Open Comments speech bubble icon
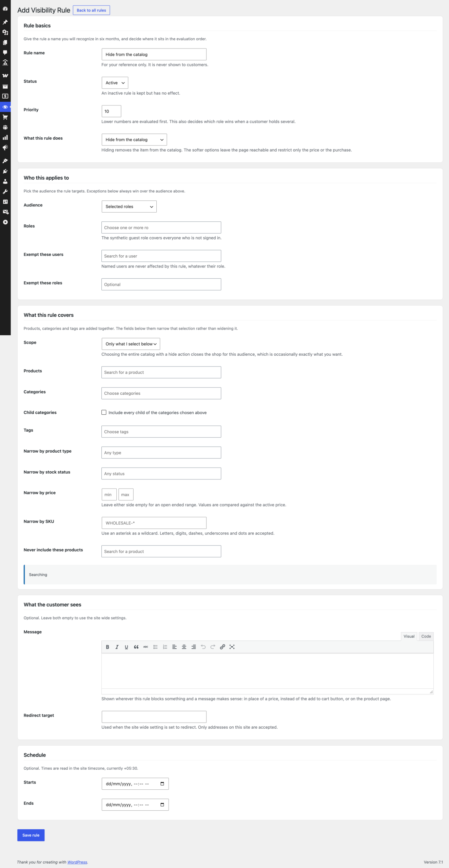This screenshot has width=449, height=868. click(5, 53)
